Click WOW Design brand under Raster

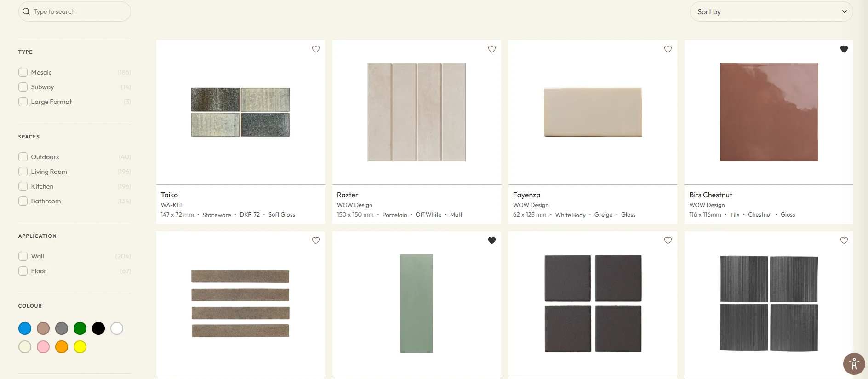(354, 205)
